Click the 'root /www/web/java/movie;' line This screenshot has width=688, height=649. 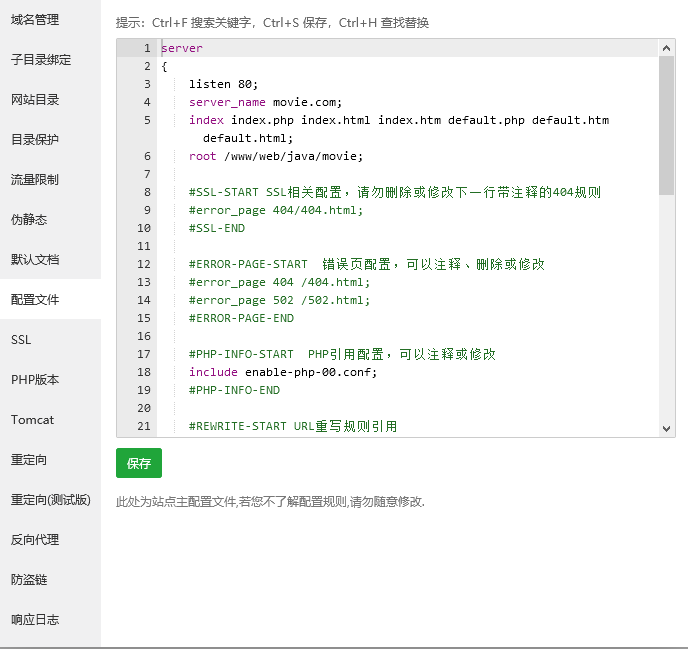point(276,156)
